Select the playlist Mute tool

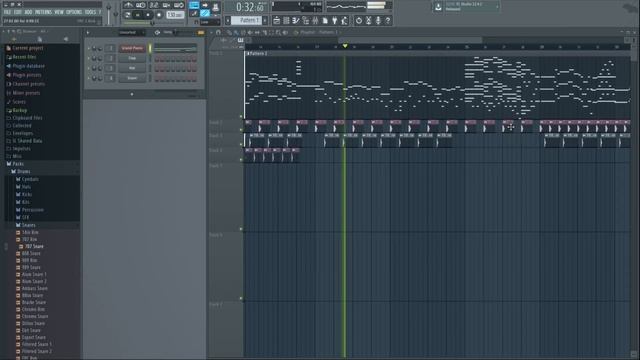250,32
